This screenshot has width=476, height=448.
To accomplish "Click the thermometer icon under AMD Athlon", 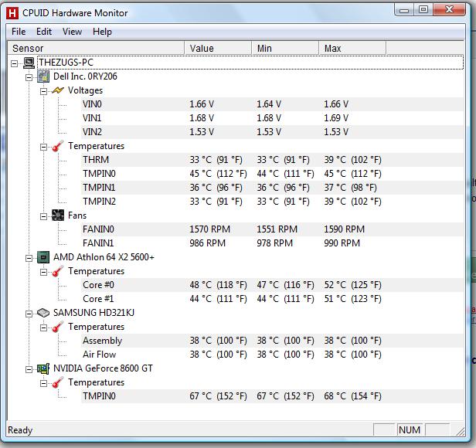I will pos(58,271).
